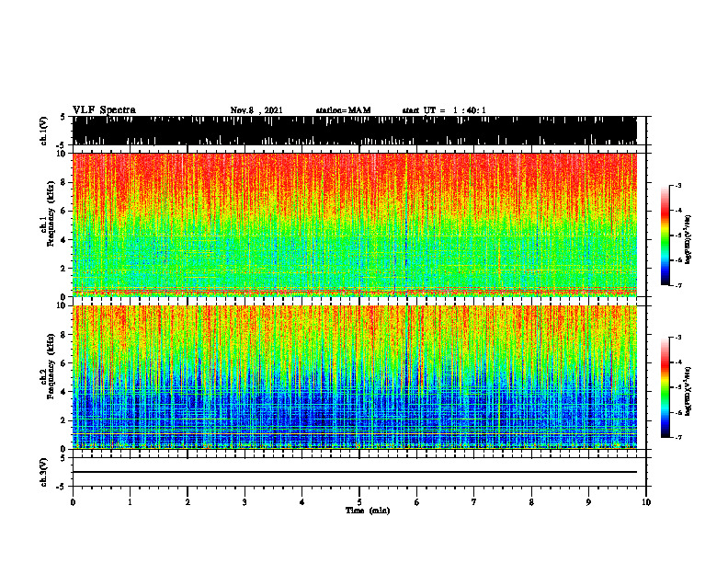728x563 pixels.
Task: Click the "8" kHz tick of ch.2 spectrogram
Action: click(x=64, y=335)
